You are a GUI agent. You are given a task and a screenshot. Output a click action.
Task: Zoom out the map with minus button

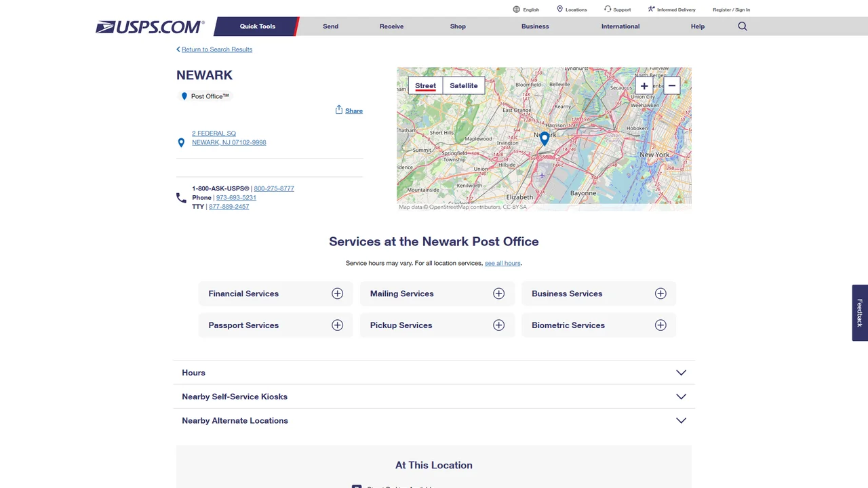(671, 86)
